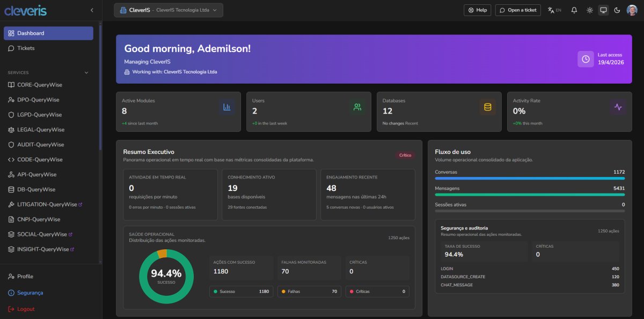Open Tickets in the sidebar
The width and height of the screenshot is (644, 319).
tap(26, 48)
